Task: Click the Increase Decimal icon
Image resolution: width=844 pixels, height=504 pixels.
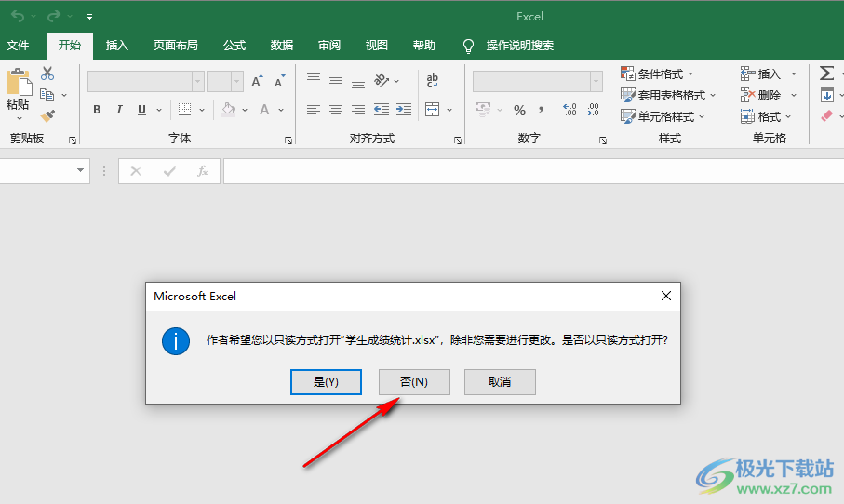Action: (x=570, y=110)
